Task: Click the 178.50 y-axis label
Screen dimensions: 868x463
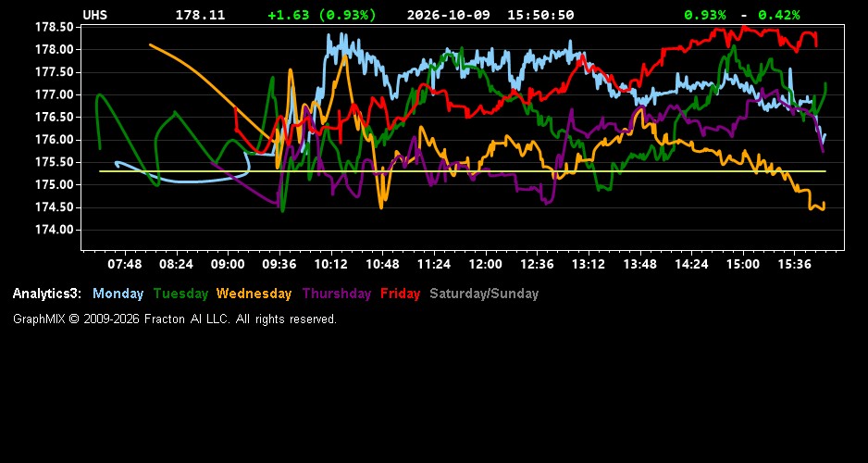Action: tap(55, 27)
